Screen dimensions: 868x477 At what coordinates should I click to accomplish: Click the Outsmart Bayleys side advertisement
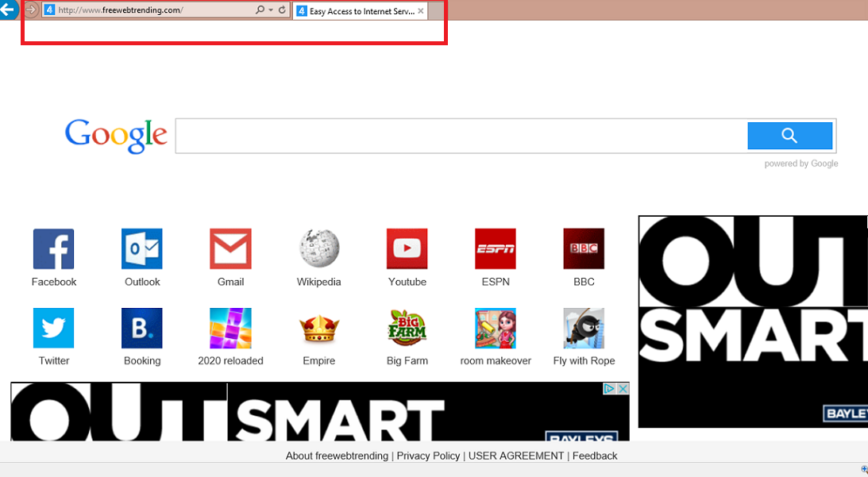click(x=753, y=321)
